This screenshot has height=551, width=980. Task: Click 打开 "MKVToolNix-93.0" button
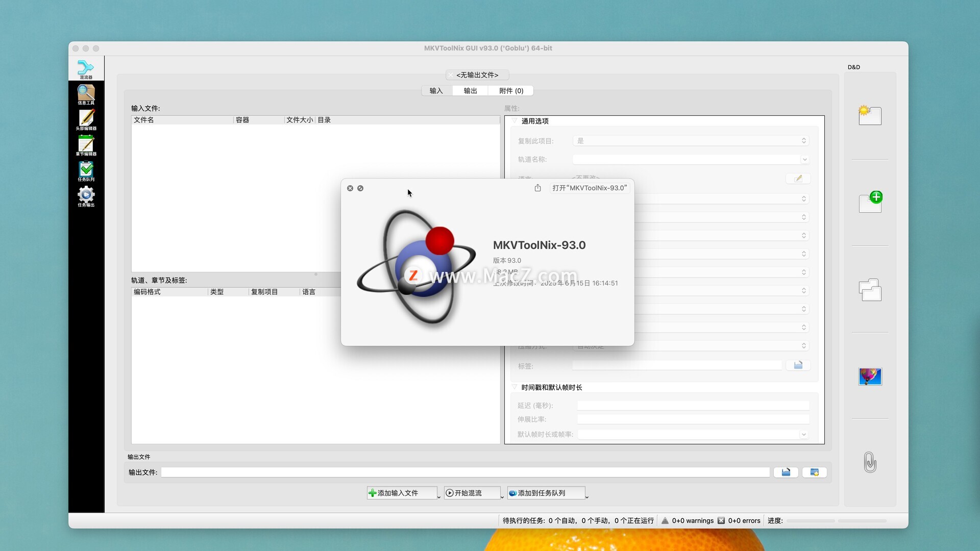click(590, 188)
